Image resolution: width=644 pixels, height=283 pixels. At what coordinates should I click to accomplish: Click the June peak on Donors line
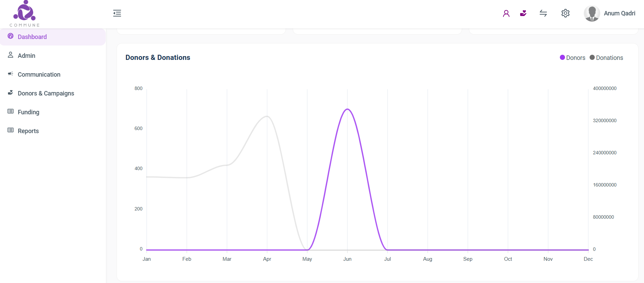347,109
